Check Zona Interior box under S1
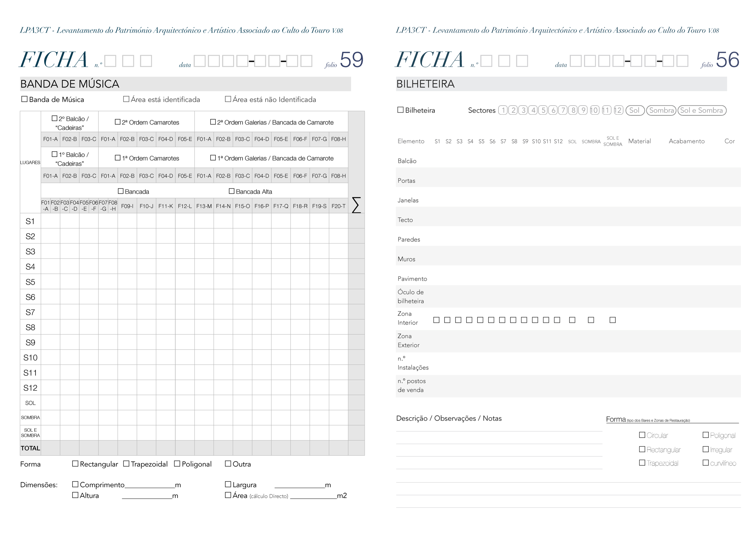Image resolution: width=756 pixels, height=535 pixels. coord(436,320)
